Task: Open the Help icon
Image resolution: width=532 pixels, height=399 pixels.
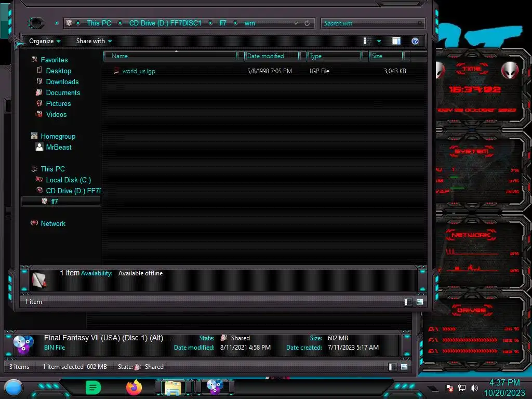Action: [x=415, y=41]
